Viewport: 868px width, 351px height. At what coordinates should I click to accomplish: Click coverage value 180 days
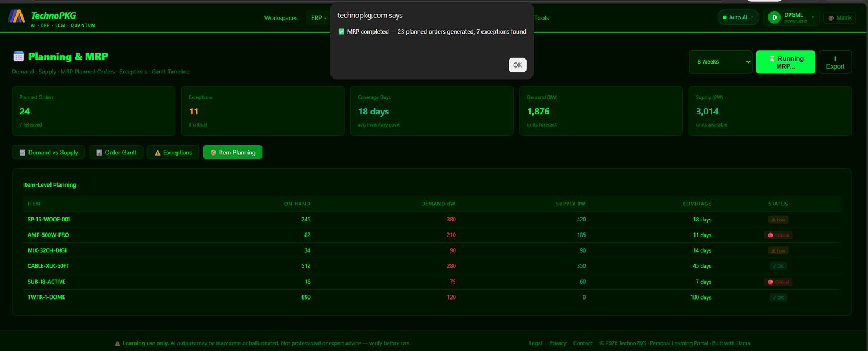click(700, 297)
